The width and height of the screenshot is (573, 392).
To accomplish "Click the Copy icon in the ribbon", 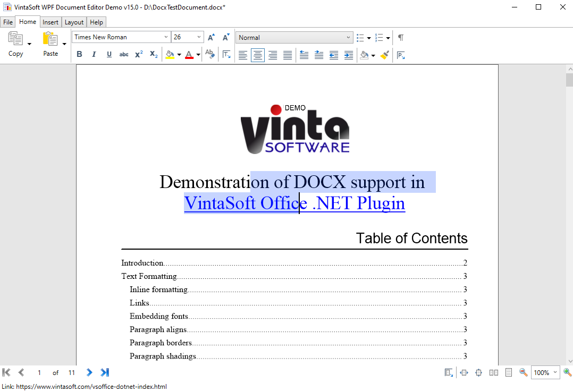I will tap(15, 39).
